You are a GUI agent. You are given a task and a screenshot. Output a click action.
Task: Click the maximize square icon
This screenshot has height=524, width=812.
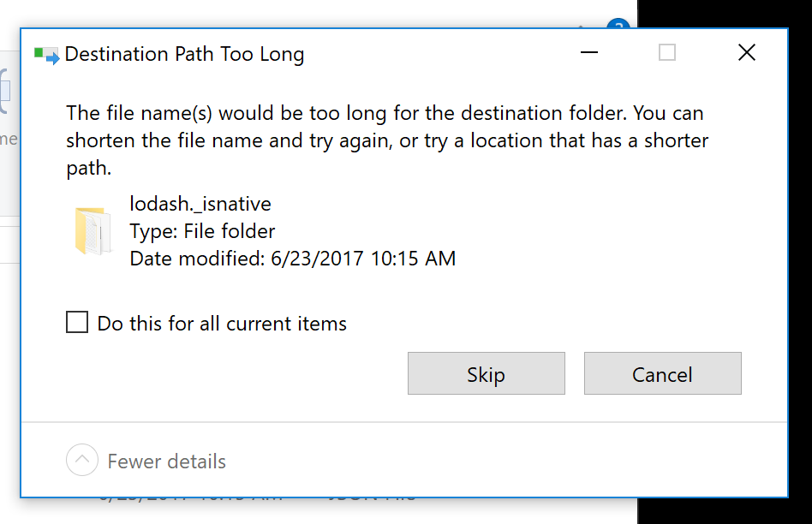pyautogui.click(x=667, y=52)
